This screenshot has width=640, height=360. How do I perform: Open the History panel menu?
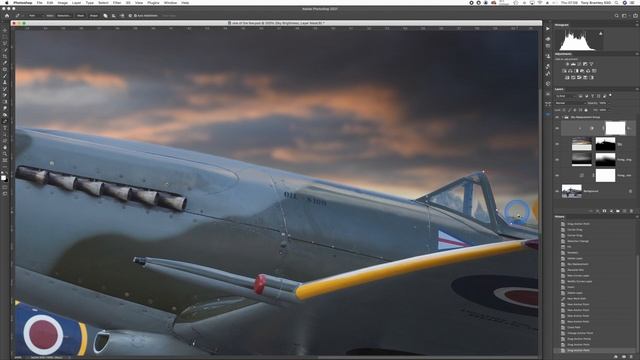[637, 217]
